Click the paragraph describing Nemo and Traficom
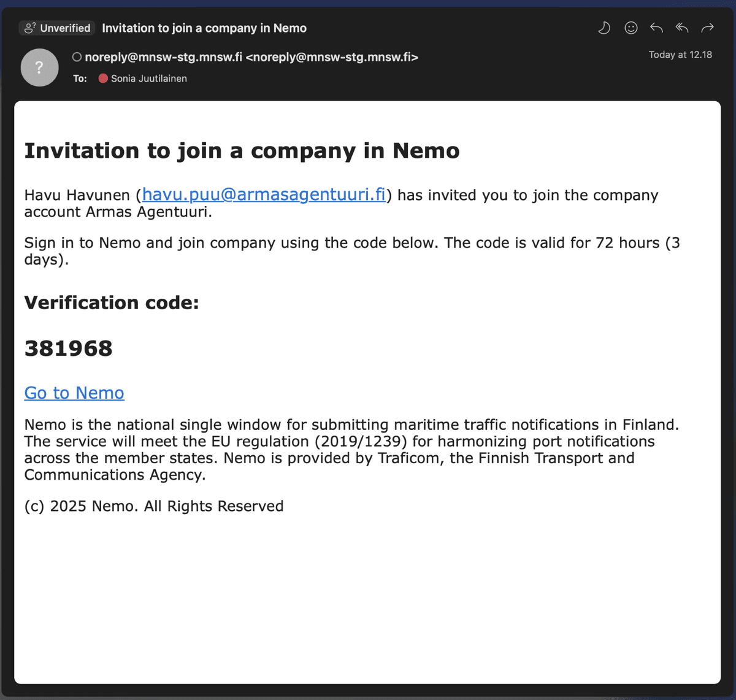This screenshot has height=700, width=736. coord(351,450)
